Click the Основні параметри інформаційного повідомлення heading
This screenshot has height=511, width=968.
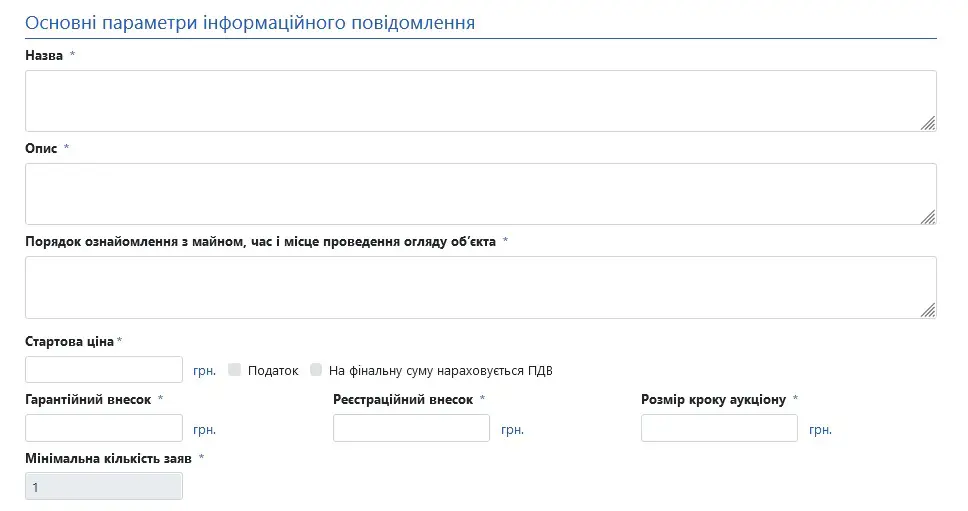click(x=250, y=22)
